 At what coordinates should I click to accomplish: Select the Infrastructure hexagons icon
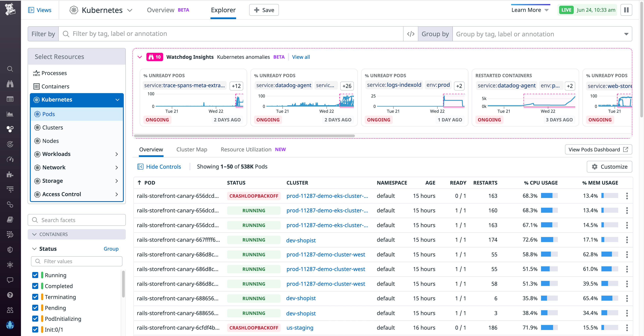point(10,129)
